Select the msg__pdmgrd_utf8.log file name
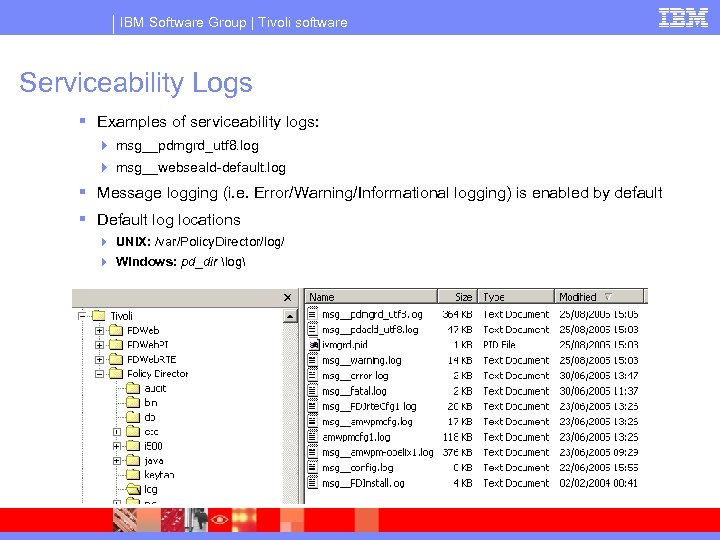720x540 pixels. [x=372, y=314]
